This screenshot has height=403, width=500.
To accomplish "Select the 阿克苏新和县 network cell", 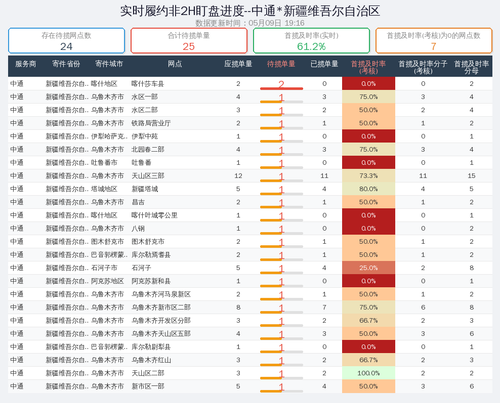I will (x=151, y=281).
